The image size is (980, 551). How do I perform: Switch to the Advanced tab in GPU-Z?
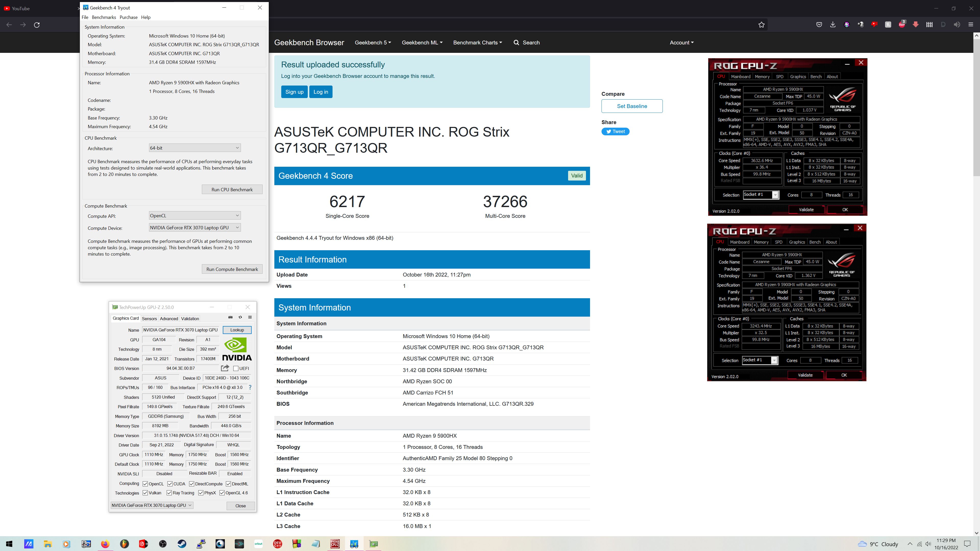169,318
